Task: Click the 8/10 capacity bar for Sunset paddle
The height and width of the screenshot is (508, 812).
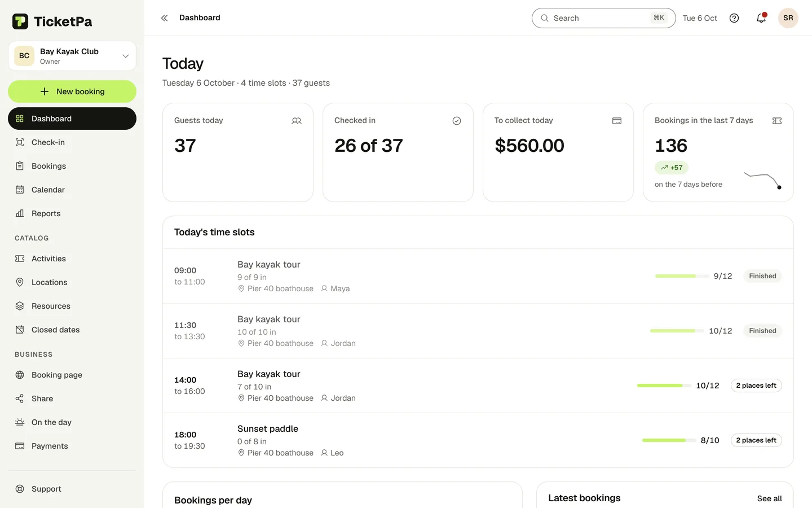Action: pyautogui.click(x=669, y=440)
